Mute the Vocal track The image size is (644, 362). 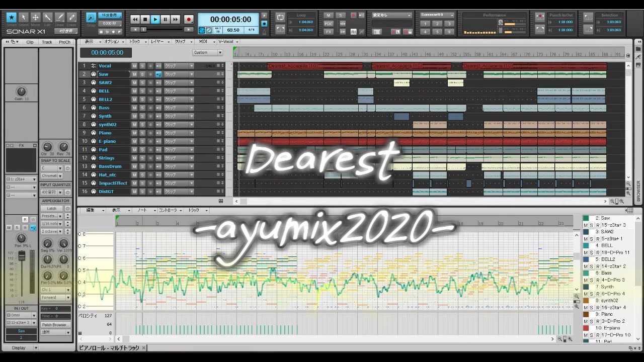(134, 66)
